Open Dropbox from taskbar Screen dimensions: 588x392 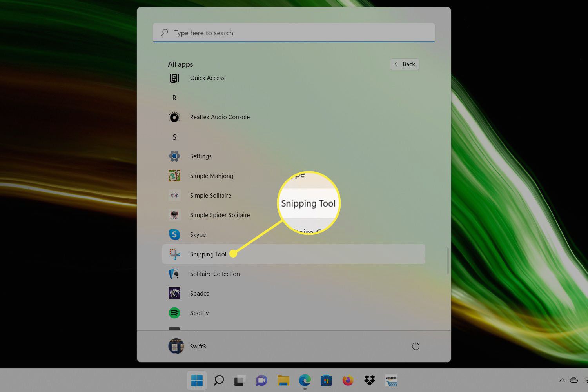click(369, 380)
